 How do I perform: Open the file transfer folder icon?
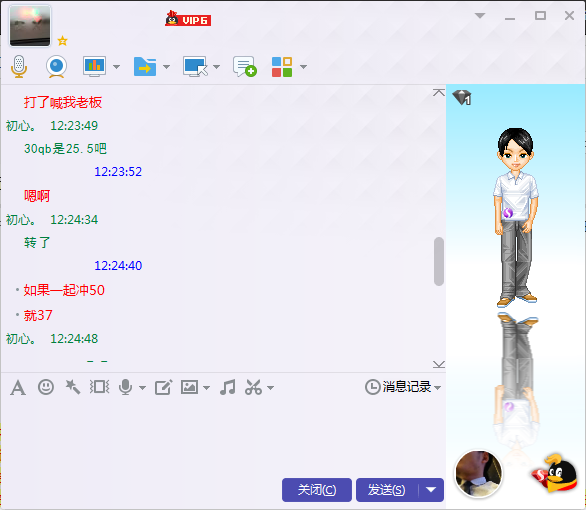point(145,67)
